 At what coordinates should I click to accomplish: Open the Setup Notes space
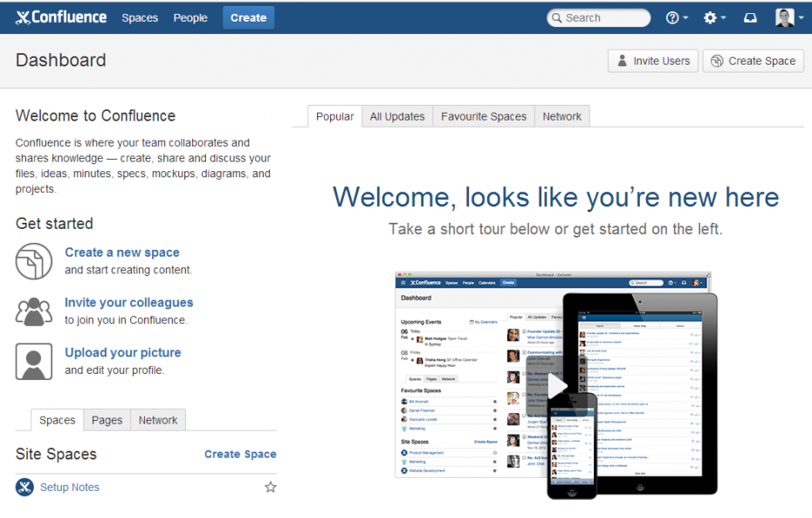[69, 487]
